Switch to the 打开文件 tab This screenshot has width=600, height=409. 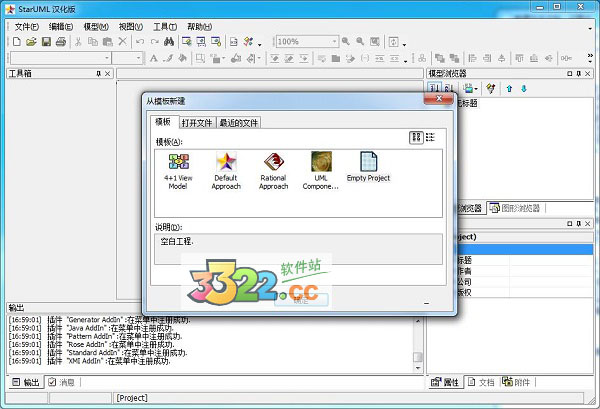[197, 123]
